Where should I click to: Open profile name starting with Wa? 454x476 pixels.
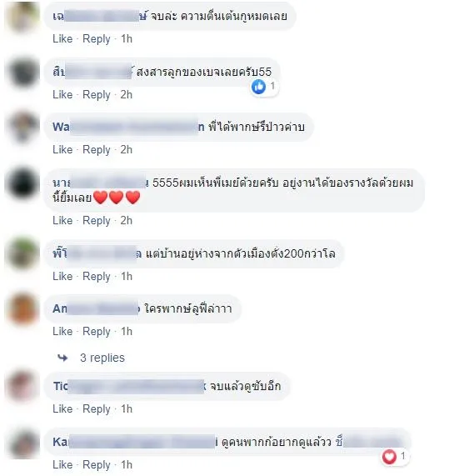coord(128,127)
